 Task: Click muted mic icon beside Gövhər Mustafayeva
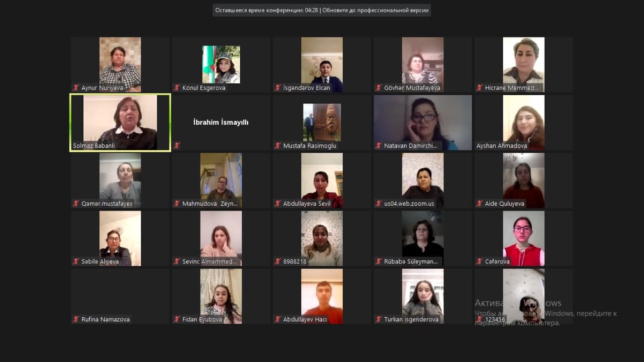point(378,88)
